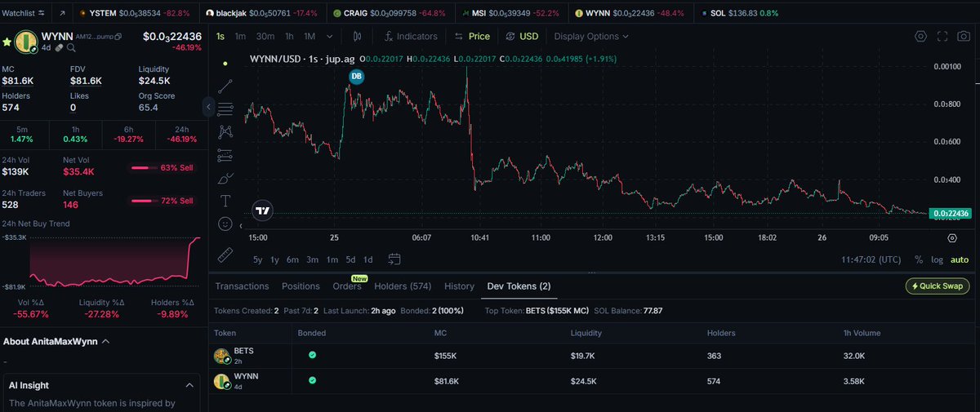This screenshot has height=412, width=980.
Task: Set chart range to 1d
Action: 368,259
